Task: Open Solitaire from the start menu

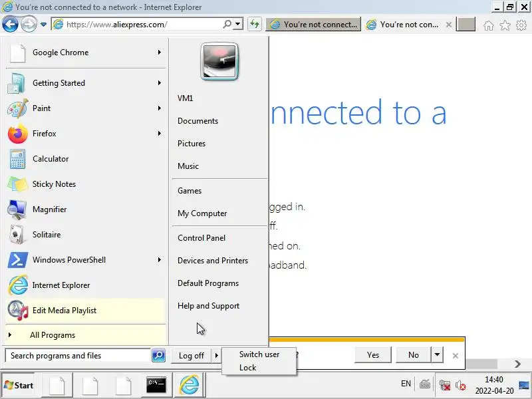Action: click(86, 235)
